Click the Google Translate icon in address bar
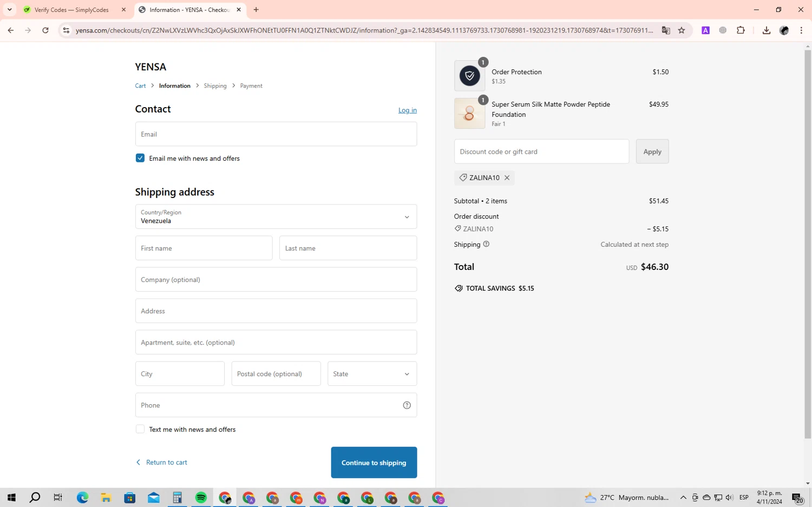 point(666,30)
